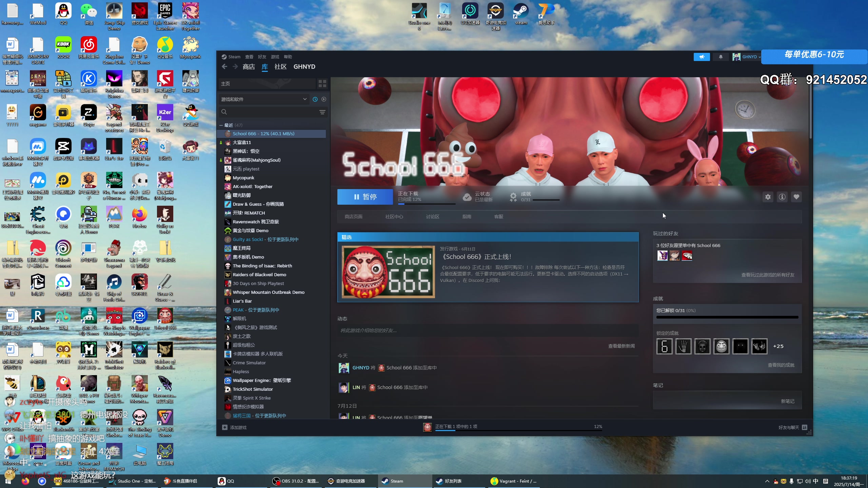
Task: Toggle the recent activity clock sort icon
Action: point(315,99)
